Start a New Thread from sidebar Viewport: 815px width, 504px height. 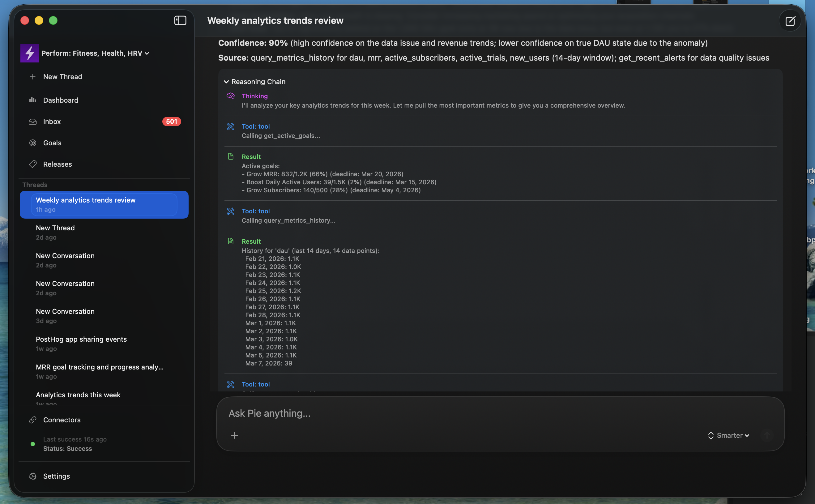62,77
